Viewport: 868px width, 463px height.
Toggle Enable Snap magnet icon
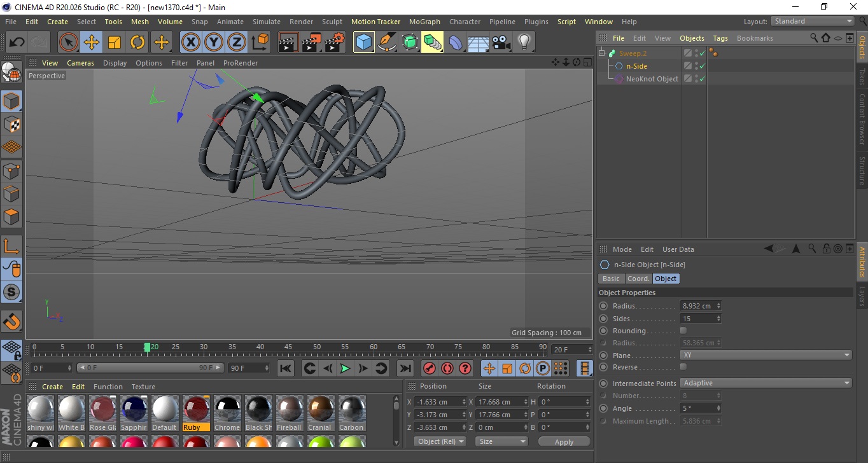11,321
